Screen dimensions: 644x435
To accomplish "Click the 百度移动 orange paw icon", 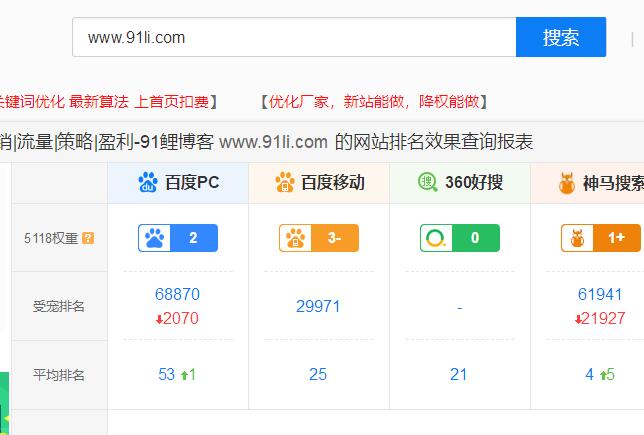I will pyautogui.click(x=285, y=182).
